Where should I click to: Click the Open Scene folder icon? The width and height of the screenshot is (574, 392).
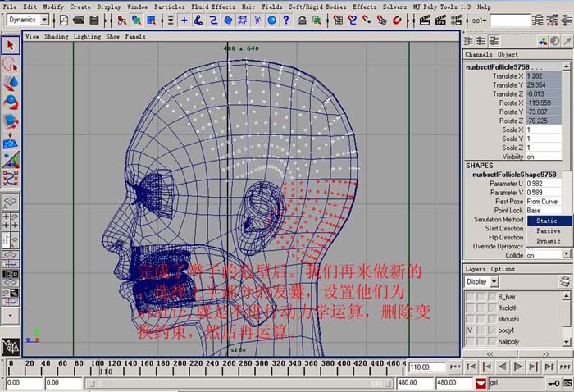79,21
